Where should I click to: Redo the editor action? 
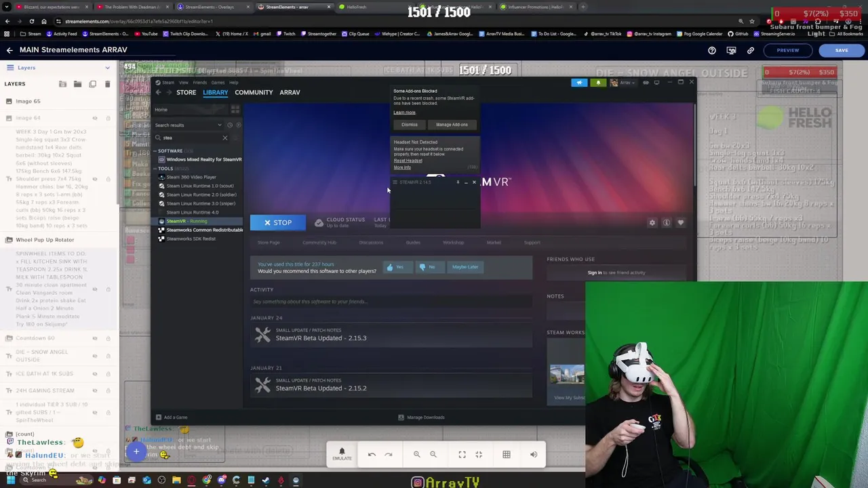388,455
